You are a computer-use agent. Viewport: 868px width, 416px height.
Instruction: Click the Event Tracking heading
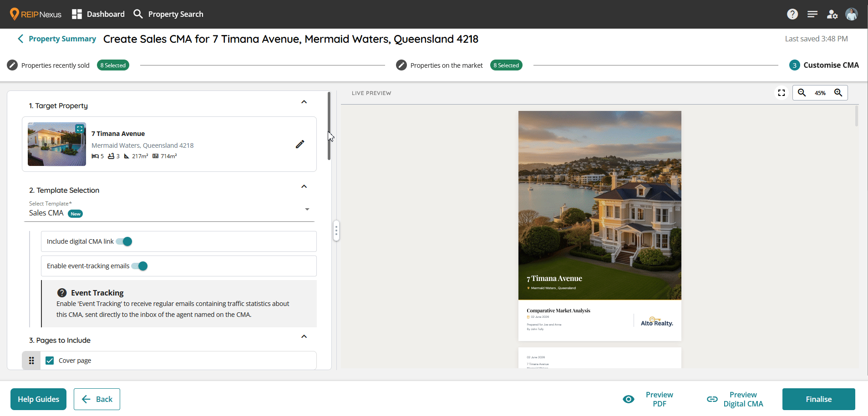[97, 293]
